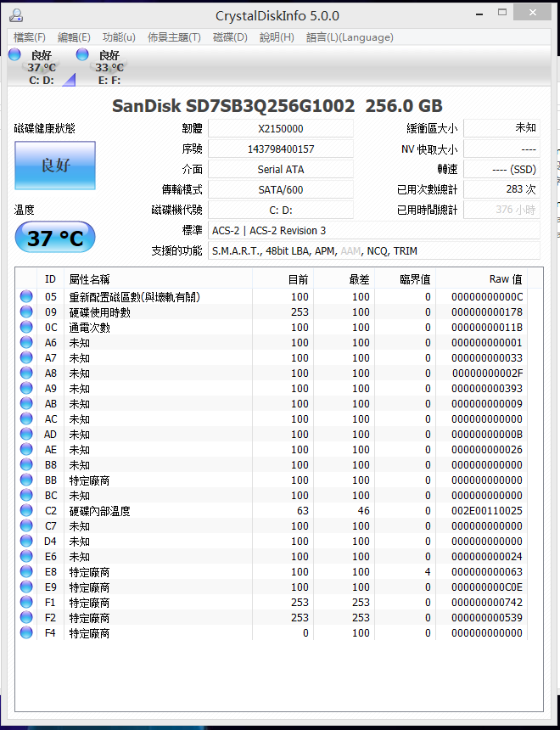Click status orb for attribute E6
The width and height of the screenshot is (560, 730).
pos(26,556)
